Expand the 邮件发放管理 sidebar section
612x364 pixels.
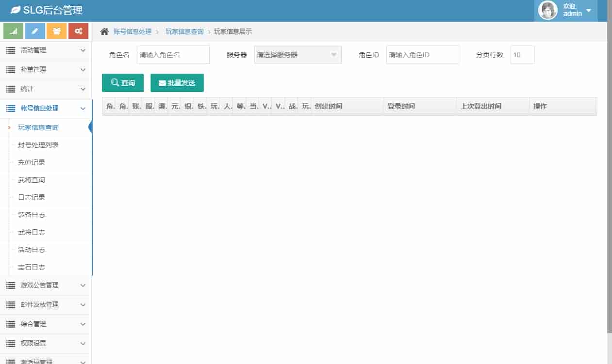[x=46, y=304]
